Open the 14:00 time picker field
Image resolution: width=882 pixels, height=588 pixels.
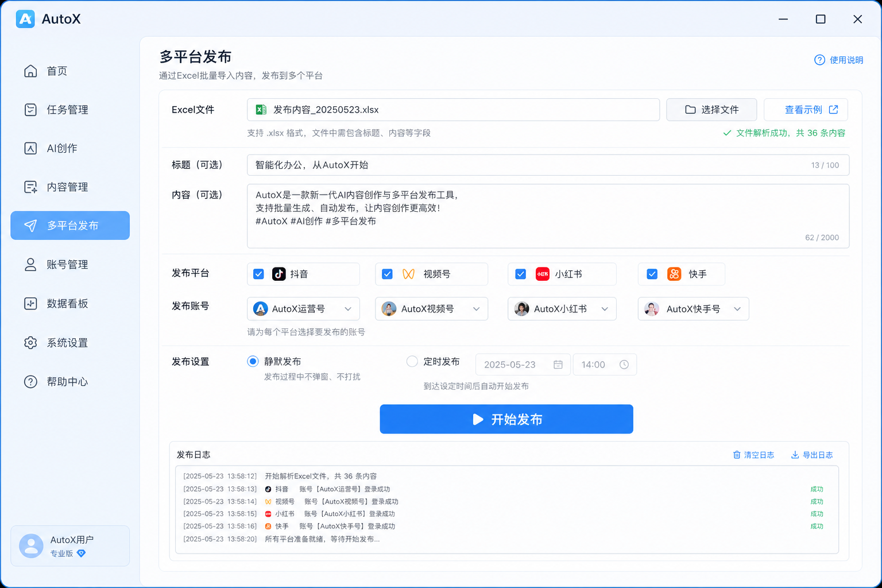coord(605,365)
